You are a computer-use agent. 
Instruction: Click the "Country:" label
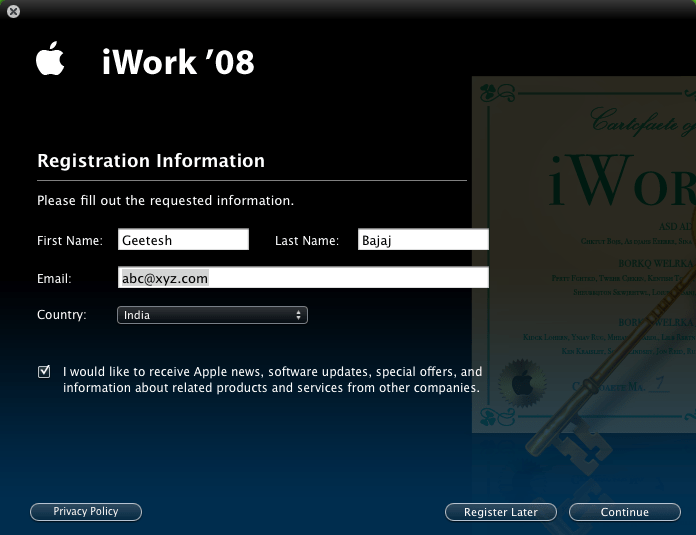[x=62, y=315]
